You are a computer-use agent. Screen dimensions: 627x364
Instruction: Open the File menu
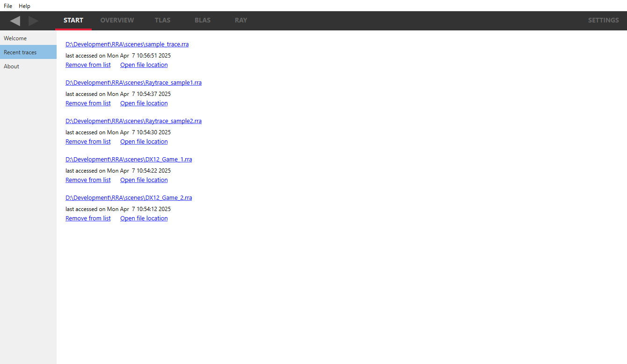tap(8, 6)
